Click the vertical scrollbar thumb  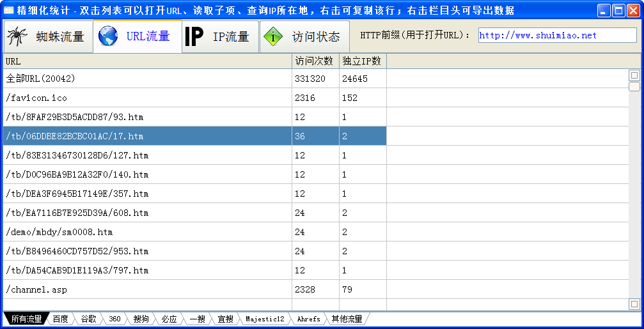click(x=634, y=86)
